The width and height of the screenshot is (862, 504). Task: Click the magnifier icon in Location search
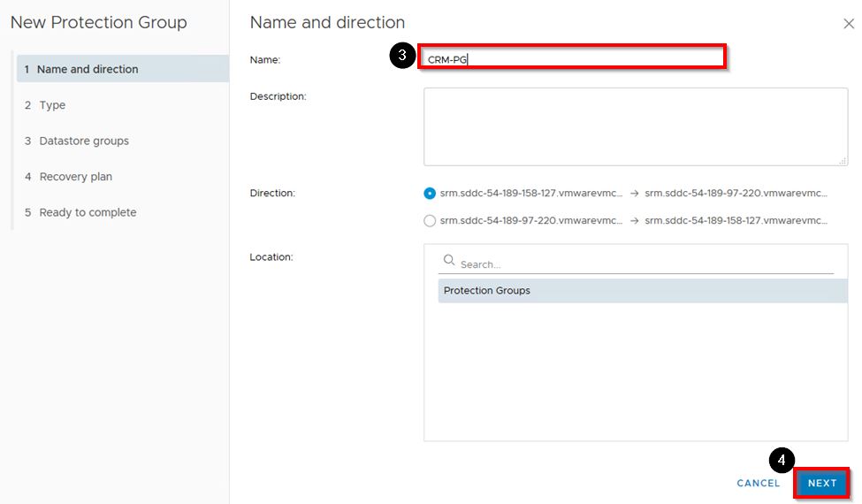click(x=449, y=261)
